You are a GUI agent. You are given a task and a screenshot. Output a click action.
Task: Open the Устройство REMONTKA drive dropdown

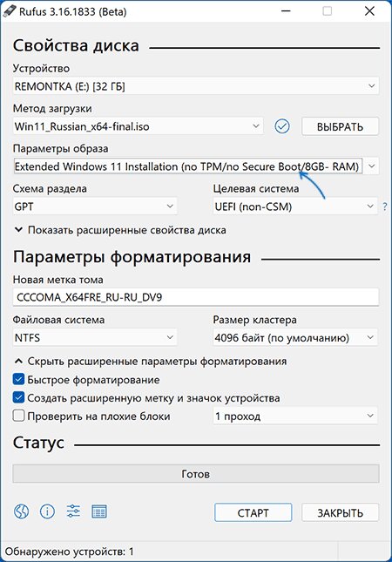pos(196,86)
